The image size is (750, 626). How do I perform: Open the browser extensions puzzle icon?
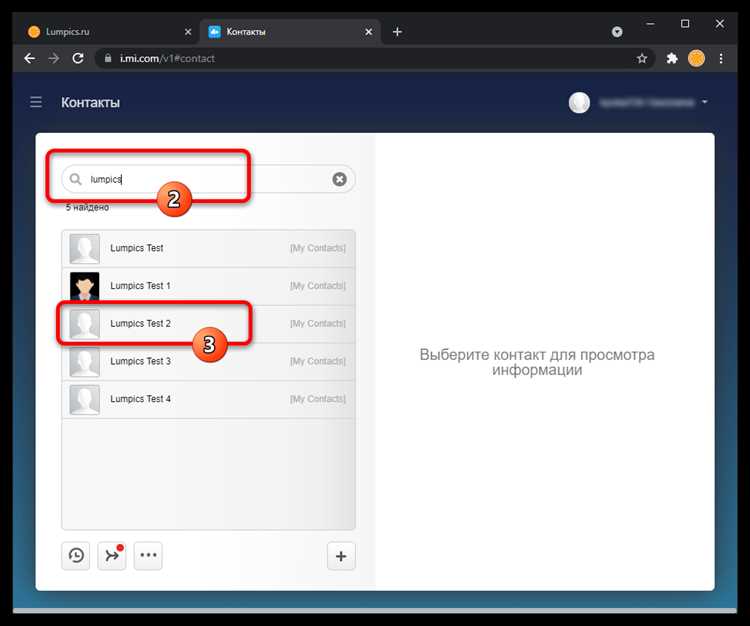click(x=672, y=58)
